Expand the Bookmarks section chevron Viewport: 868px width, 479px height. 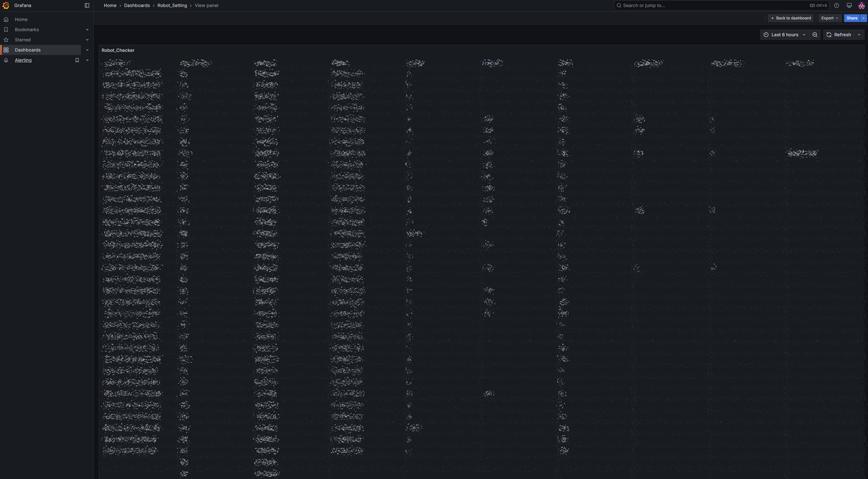[x=87, y=30]
